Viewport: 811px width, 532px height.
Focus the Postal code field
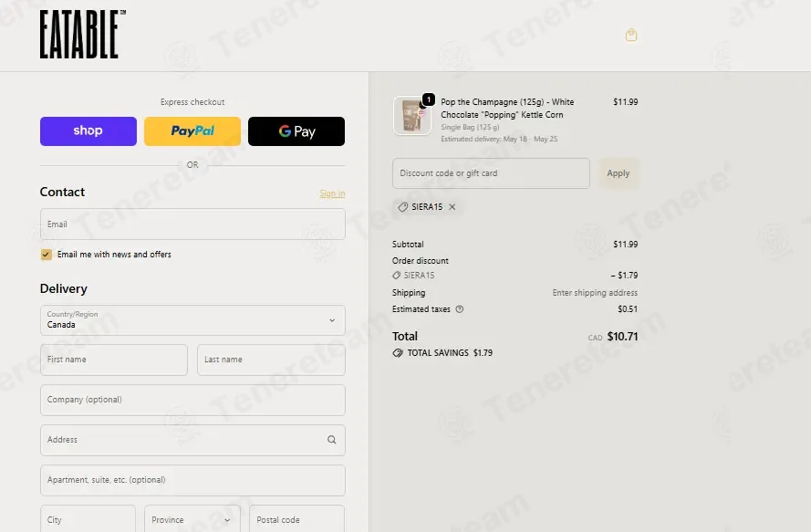(x=296, y=519)
